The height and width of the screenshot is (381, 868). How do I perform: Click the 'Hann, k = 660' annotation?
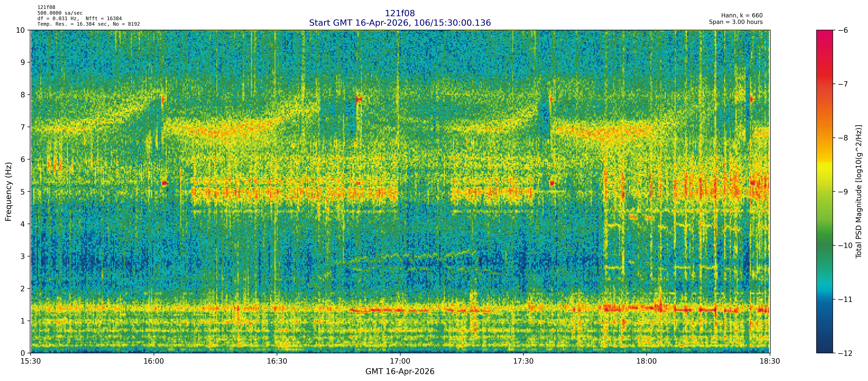[x=742, y=16]
